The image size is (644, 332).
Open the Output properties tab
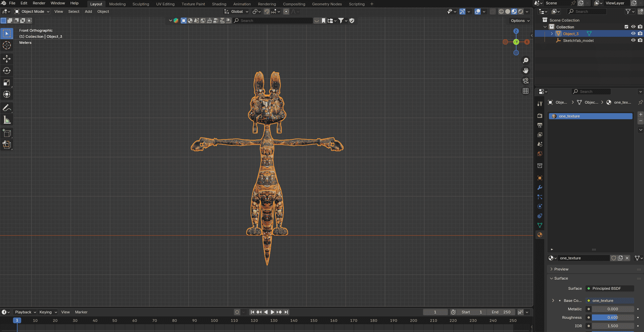pos(540,125)
